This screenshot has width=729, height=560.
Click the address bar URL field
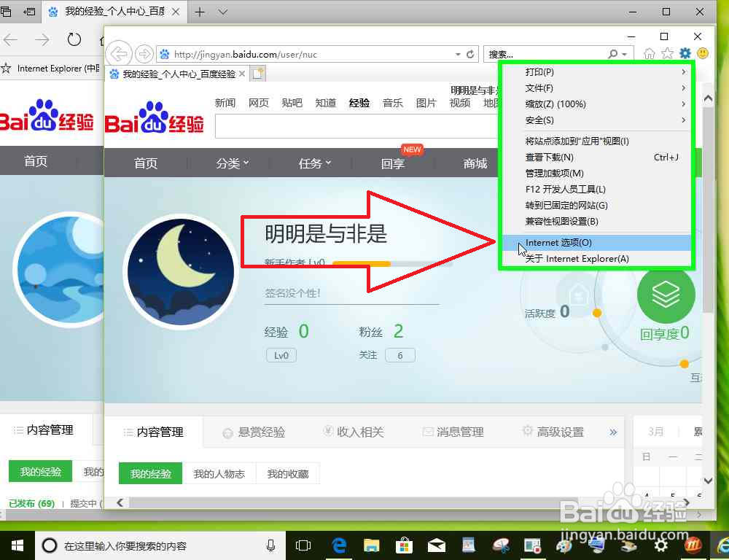tap(292, 53)
